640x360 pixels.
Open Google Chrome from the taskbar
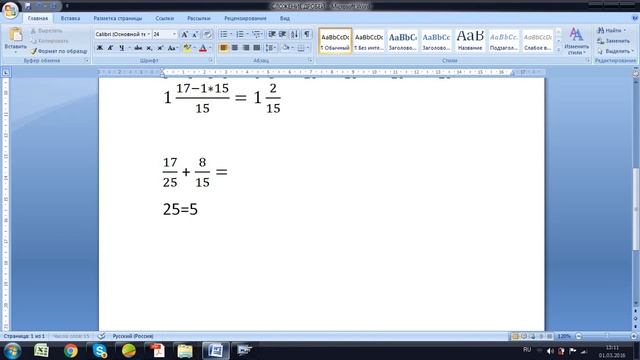71,351
